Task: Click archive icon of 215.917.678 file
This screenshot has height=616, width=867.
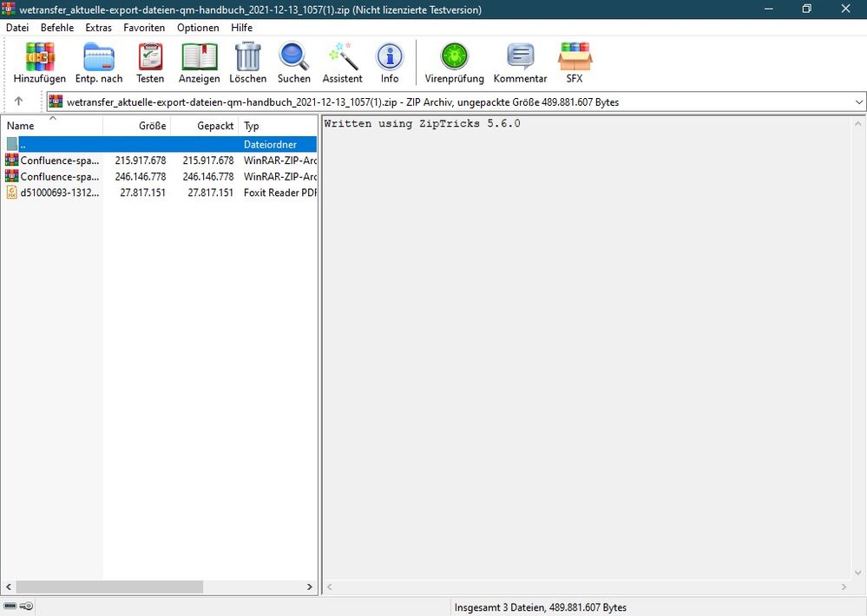Action: (11, 161)
